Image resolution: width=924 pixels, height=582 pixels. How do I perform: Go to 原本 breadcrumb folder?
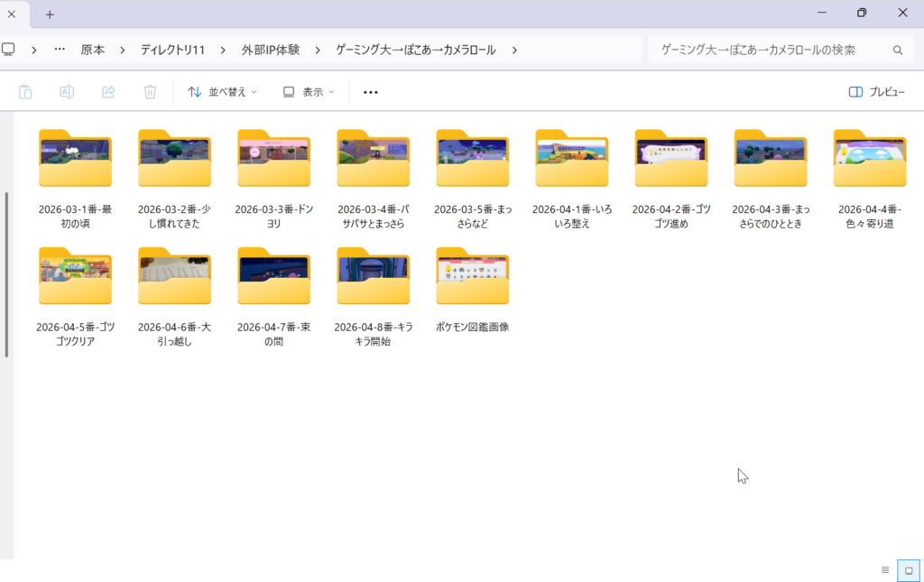pos(93,51)
